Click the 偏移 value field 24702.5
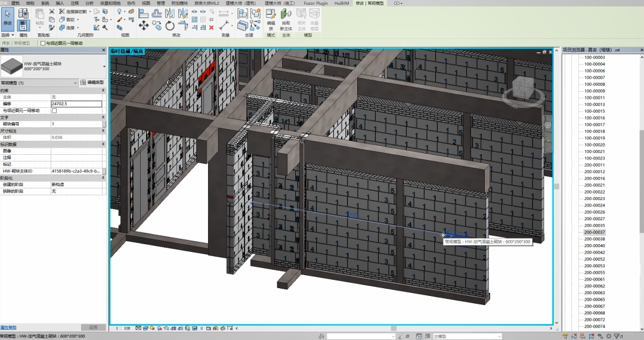 coord(76,104)
